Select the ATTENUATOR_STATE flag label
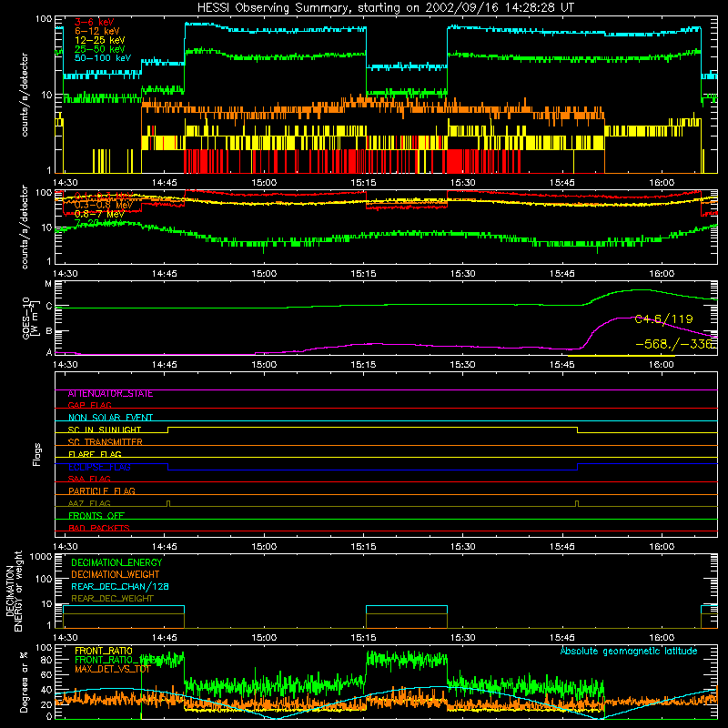The width and height of the screenshot is (728, 728). (110, 394)
